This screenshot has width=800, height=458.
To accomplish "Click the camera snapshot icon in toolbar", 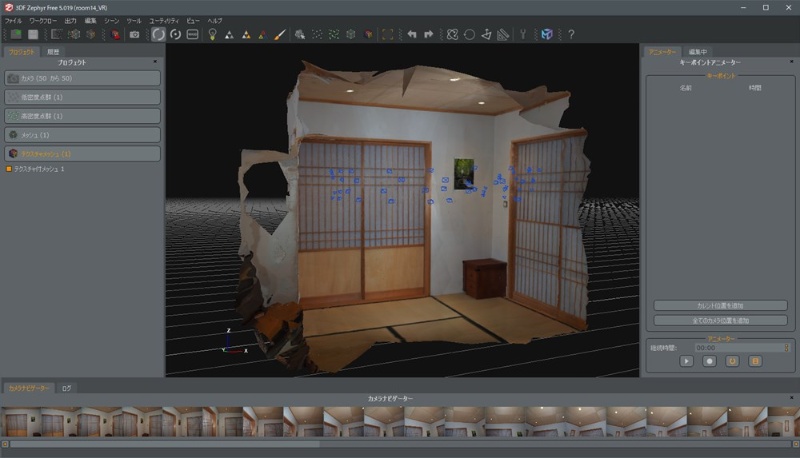I will (x=134, y=34).
